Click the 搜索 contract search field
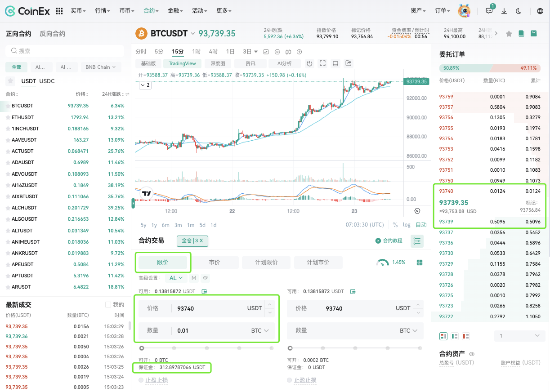The width and height of the screenshot is (550, 392). point(65,51)
